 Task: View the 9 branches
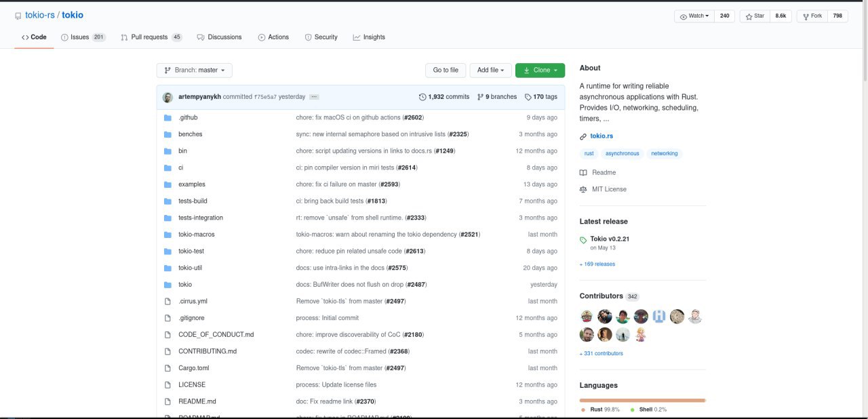point(497,97)
